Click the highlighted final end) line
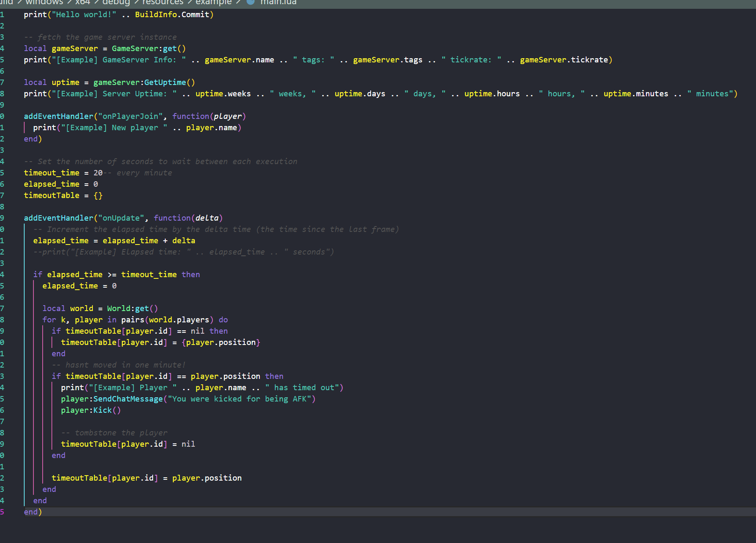Image resolution: width=756 pixels, height=543 pixels. pos(33,512)
